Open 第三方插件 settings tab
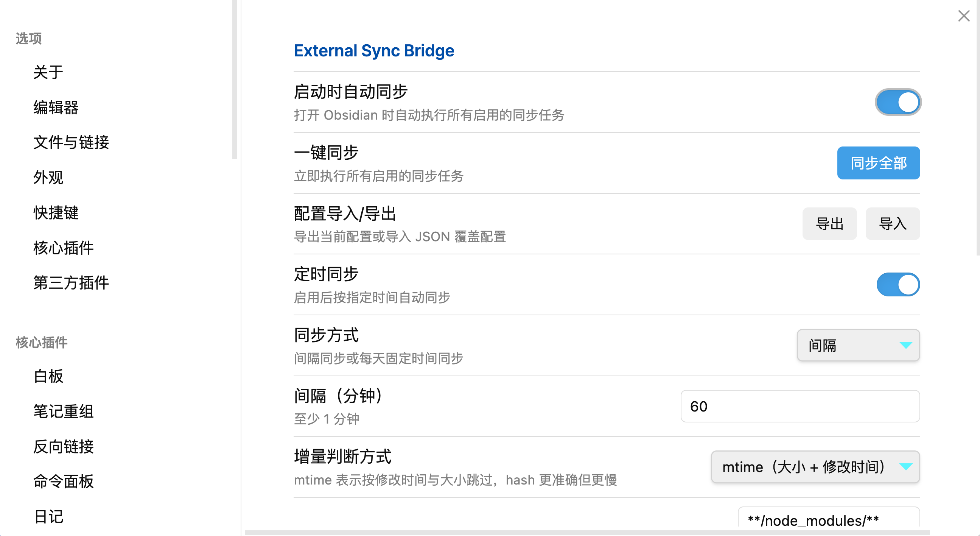Screen dimensions: 980x536 [x=71, y=283]
